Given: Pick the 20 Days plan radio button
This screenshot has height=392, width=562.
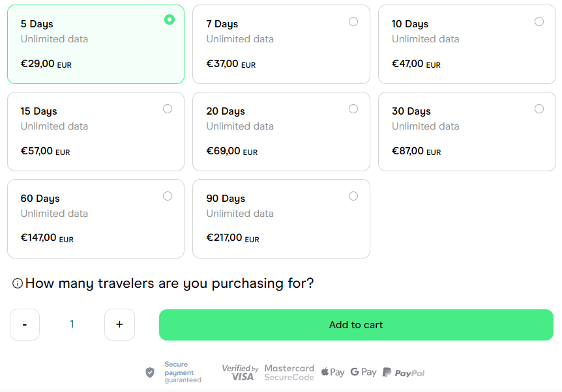Looking at the screenshot, I should (x=353, y=109).
